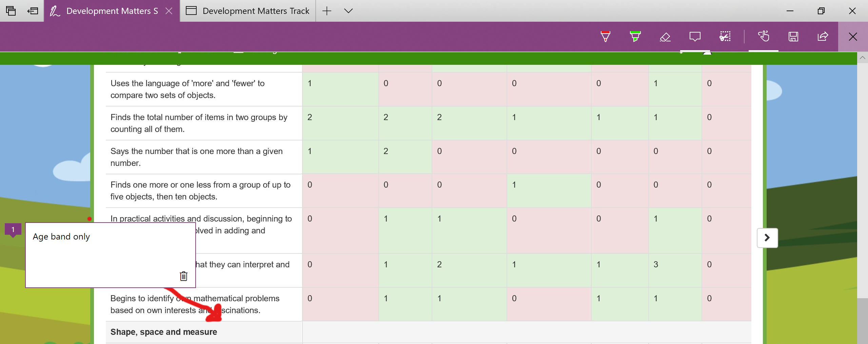The width and height of the screenshot is (868, 344).
Task: Close the Development Matters S tab
Action: point(169,11)
